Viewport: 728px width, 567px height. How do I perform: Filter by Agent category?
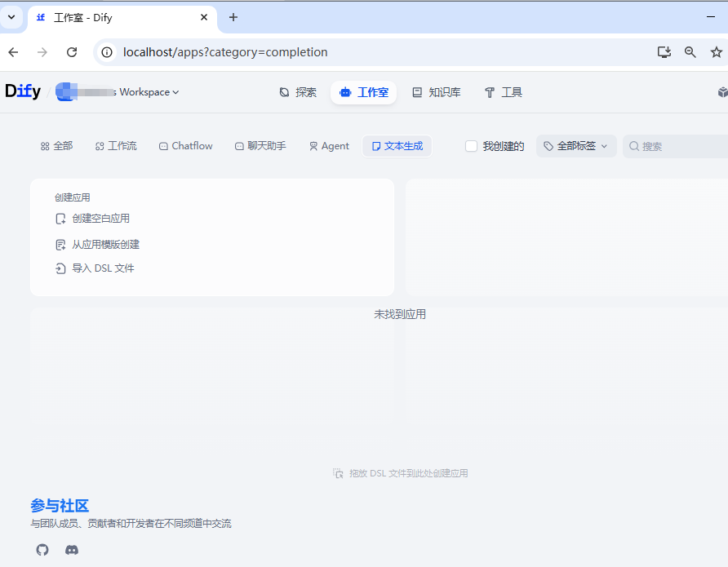[x=329, y=146]
